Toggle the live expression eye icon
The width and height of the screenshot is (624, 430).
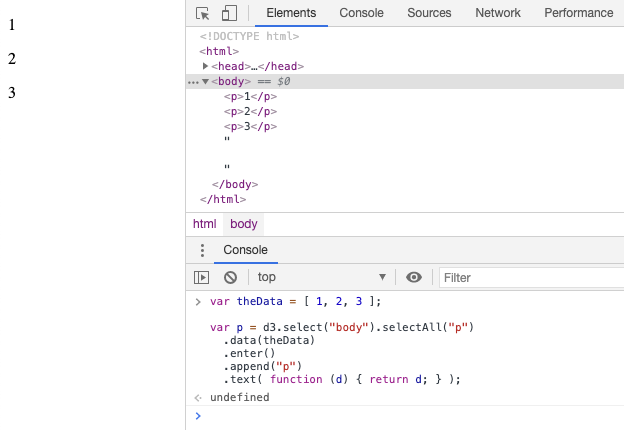414,277
